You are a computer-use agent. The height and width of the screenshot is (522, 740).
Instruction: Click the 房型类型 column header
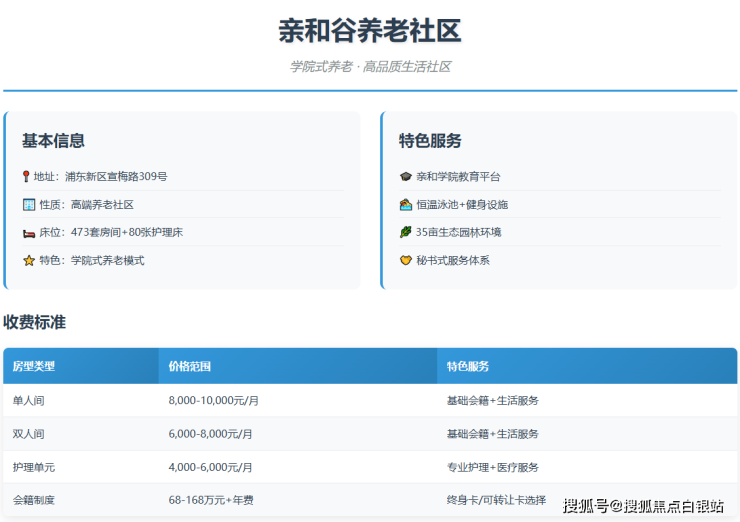[34, 367]
